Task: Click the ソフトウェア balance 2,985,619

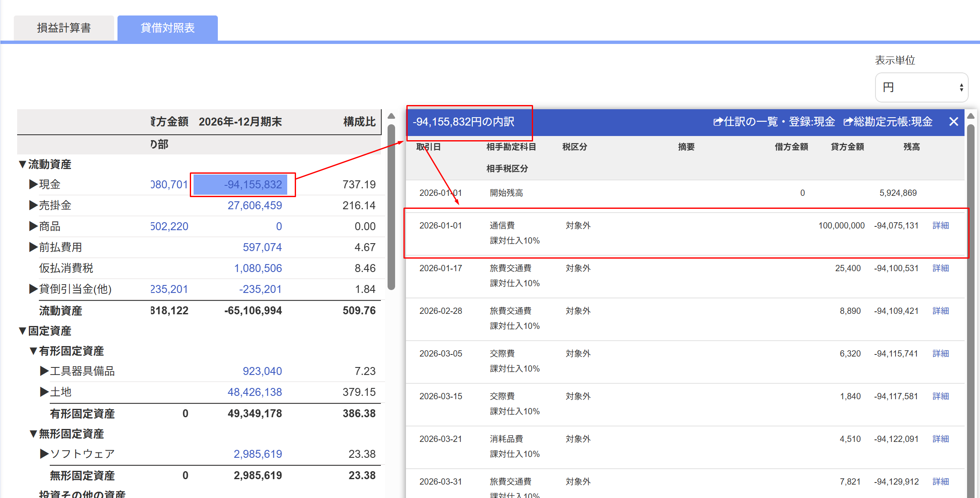Action: pos(258,454)
